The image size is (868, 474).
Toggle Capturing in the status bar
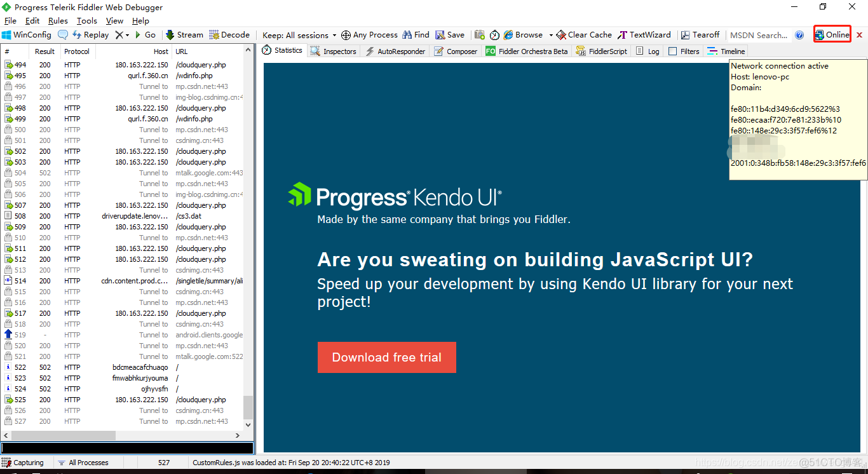click(23, 463)
